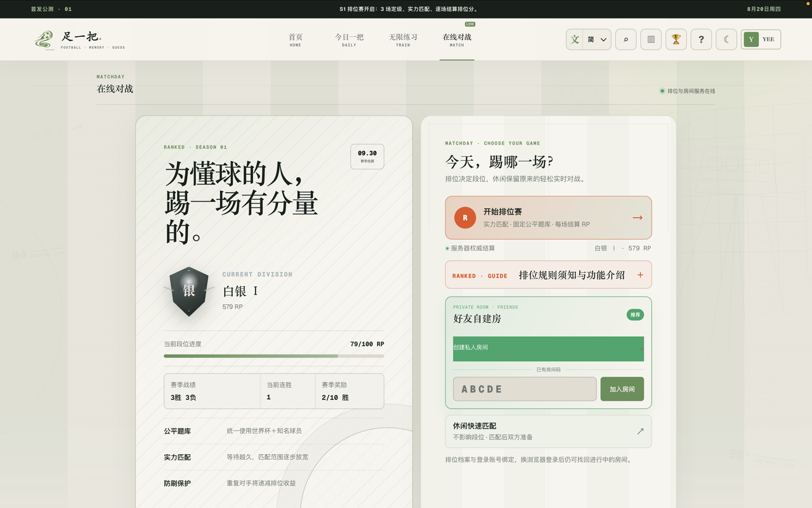
Task: Start a 休闲快速匹配 casual match
Action: point(548,431)
